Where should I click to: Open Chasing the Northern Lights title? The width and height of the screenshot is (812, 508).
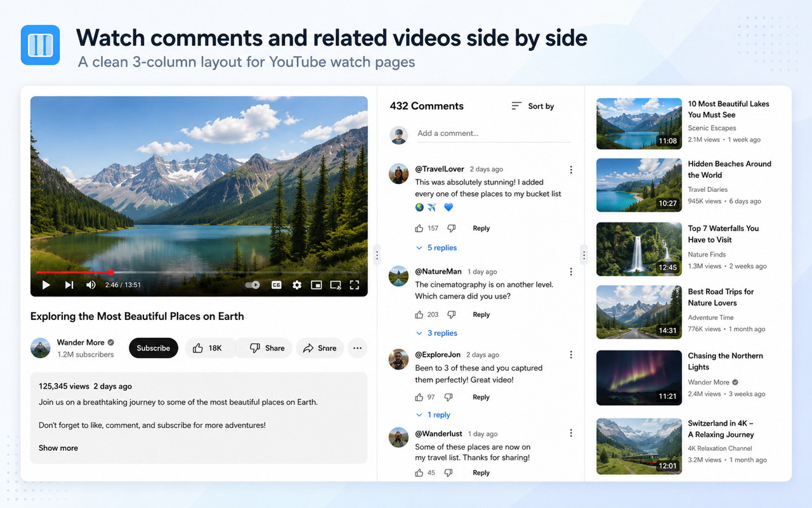pos(726,361)
